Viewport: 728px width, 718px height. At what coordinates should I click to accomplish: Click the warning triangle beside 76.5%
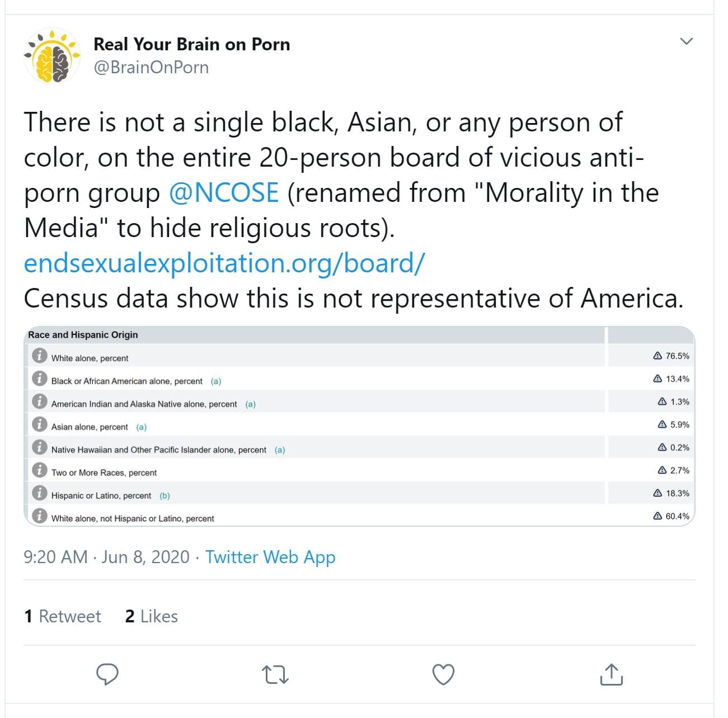(657, 356)
